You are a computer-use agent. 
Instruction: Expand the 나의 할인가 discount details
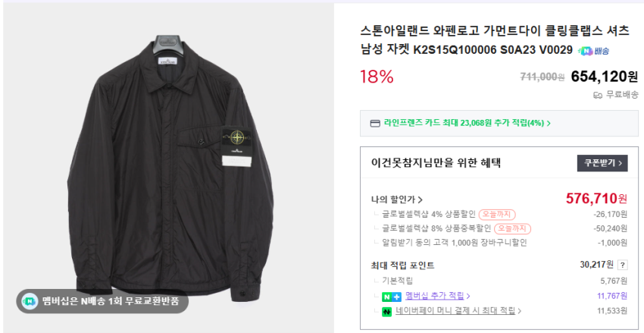pyautogui.click(x=396, y=199)
